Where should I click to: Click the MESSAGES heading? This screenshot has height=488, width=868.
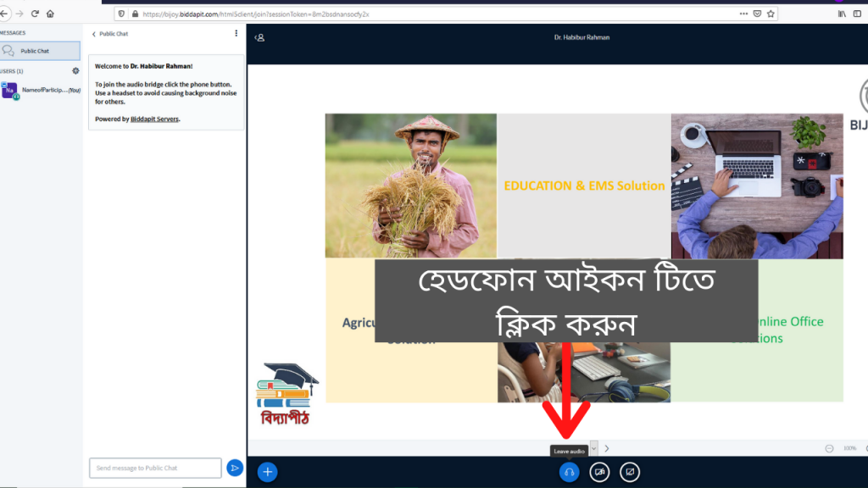pos(13,33)
